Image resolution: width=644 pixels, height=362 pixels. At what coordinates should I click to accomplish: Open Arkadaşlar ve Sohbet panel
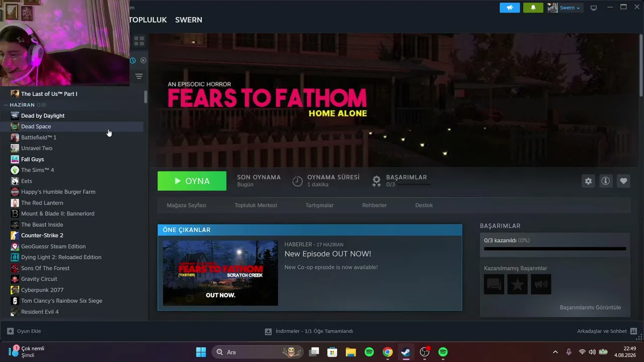607,331
